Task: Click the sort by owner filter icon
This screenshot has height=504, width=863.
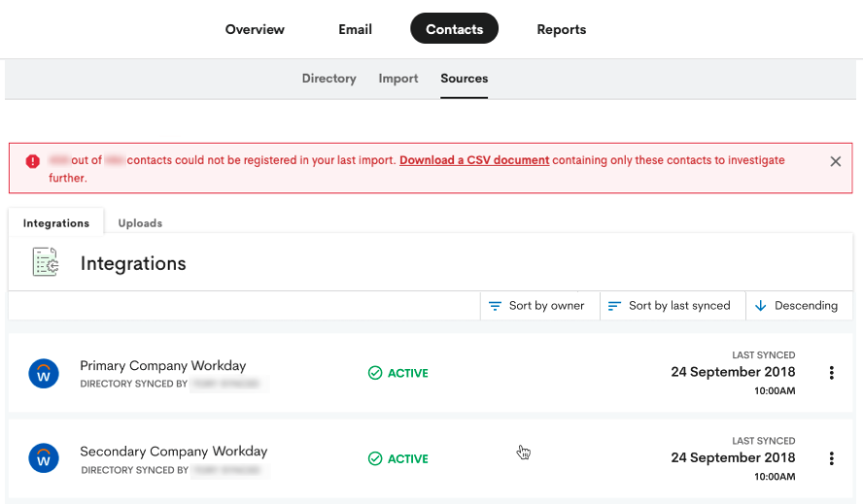Action: pyautogui.click(x=496, y=306)
